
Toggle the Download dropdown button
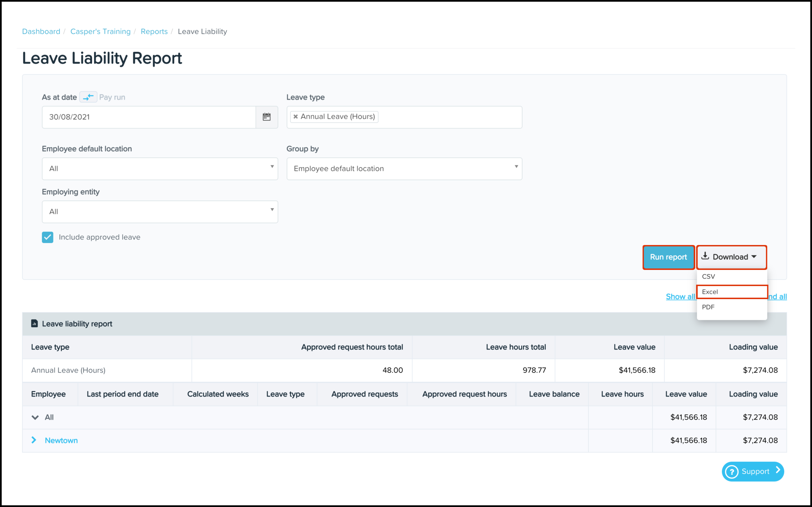click(731, 257)
